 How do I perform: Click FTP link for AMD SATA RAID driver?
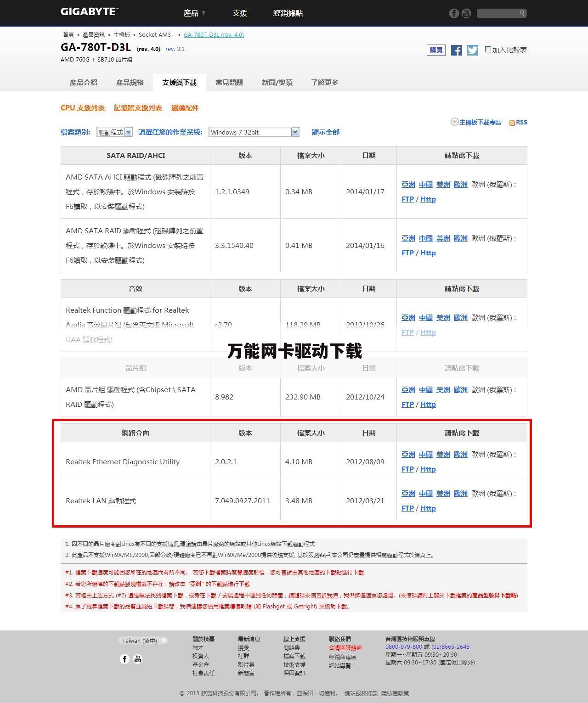[407, 253]
